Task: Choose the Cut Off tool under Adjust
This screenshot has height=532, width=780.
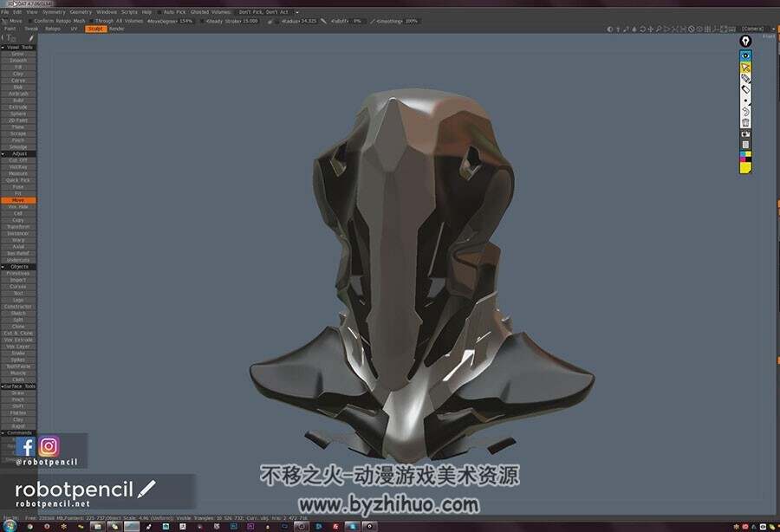Action: [18, 160]
